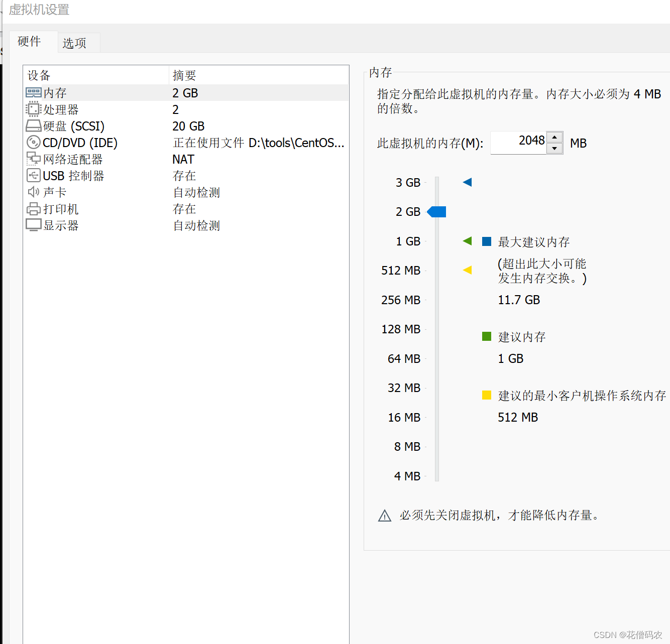Screen dimensions: 670x644
Task: Click the 设备 column header
Action: click(x=96, y=75)
